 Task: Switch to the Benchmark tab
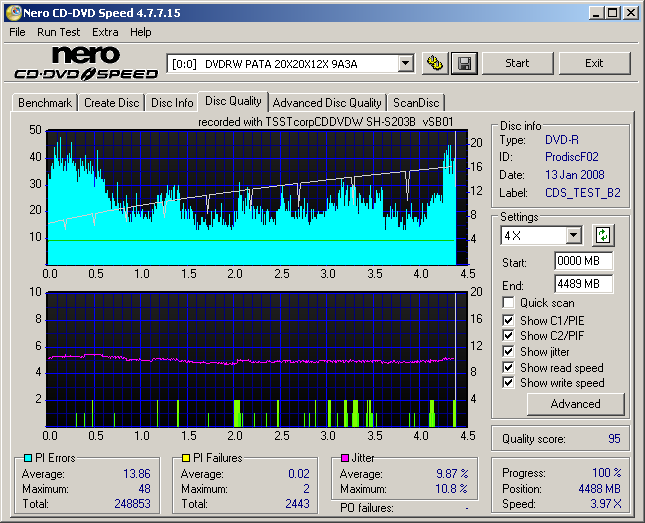[x=45, y=103]
